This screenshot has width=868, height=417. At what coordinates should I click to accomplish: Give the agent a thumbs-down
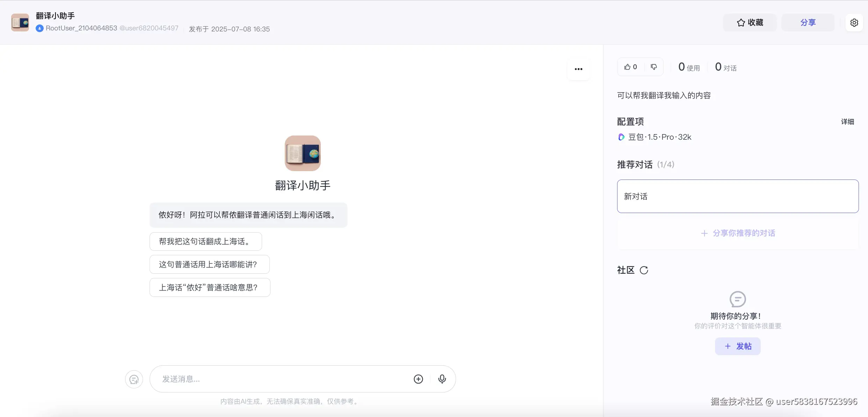tap(654, 67)
